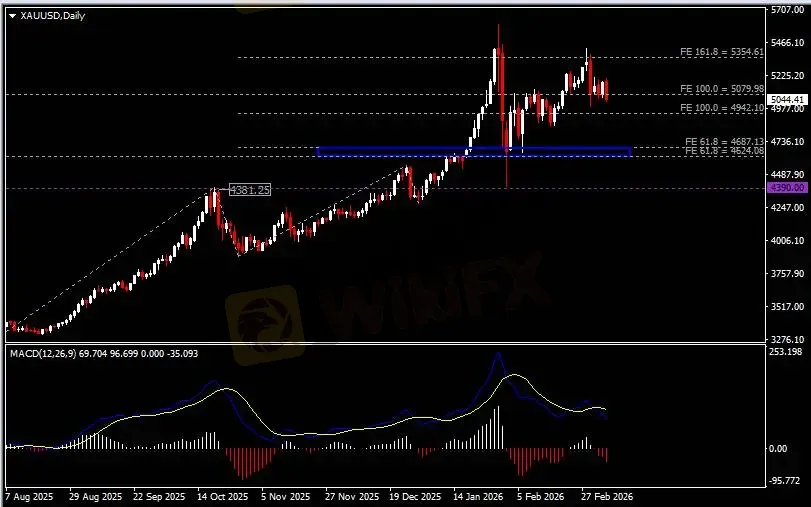Select the 4006.10 price axis value
The height and width of the screenshot is (507, 811).
coord(787,241)
